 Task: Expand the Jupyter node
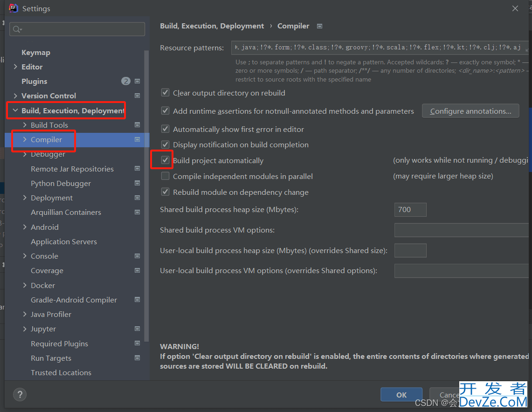tap(24, 329)
